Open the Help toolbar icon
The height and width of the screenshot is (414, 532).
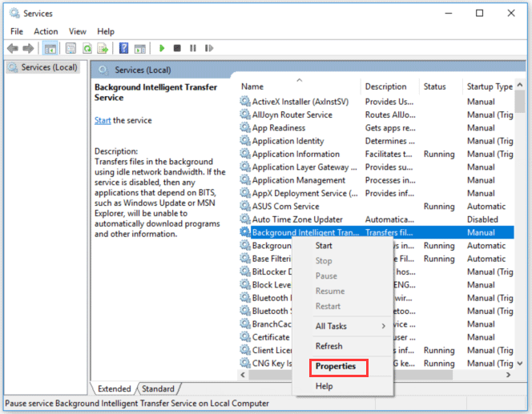[124, 48]
